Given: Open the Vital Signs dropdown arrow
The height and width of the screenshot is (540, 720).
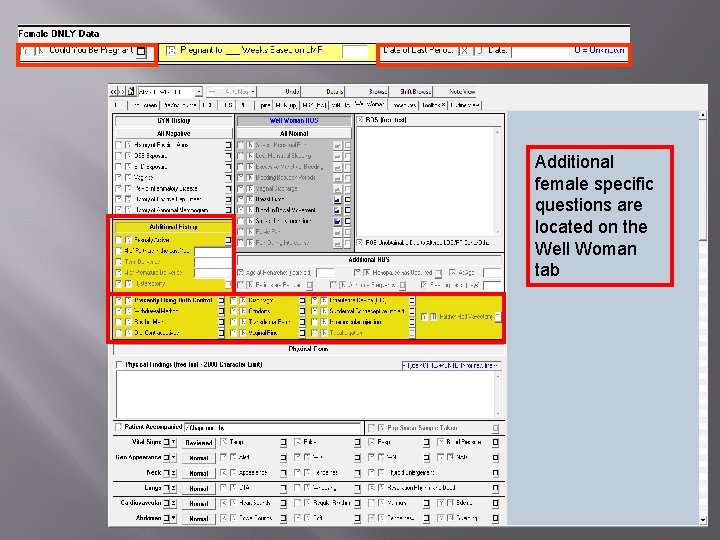Looking at the screenshot, I should pos(174,443).
